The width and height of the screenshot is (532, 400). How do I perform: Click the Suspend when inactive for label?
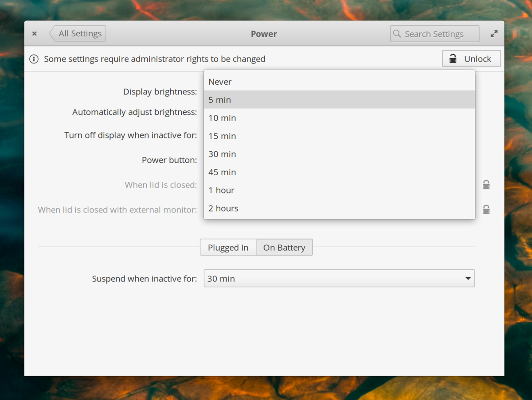click(145, 279)
